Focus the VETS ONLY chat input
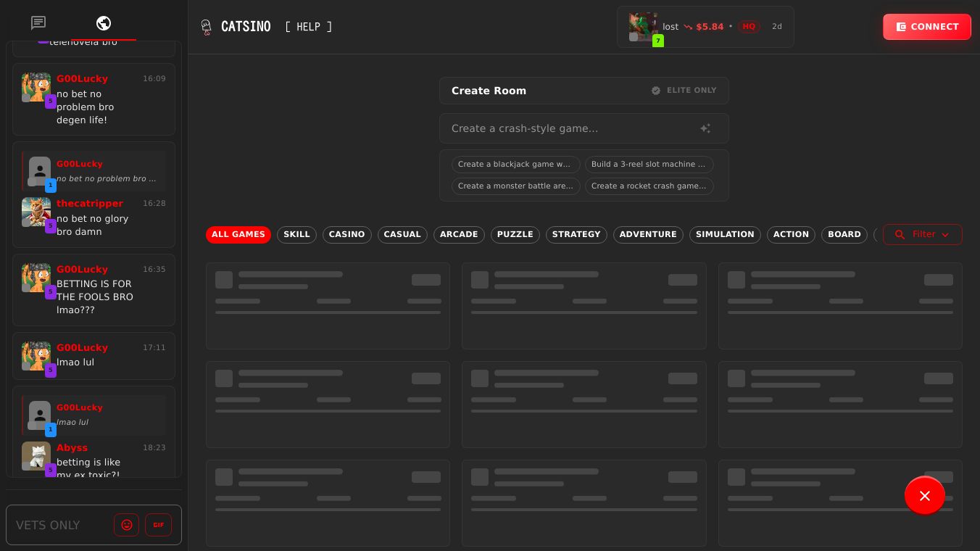Screen dimensions: 980x551 pyautogui.click(x=60, y=525)
